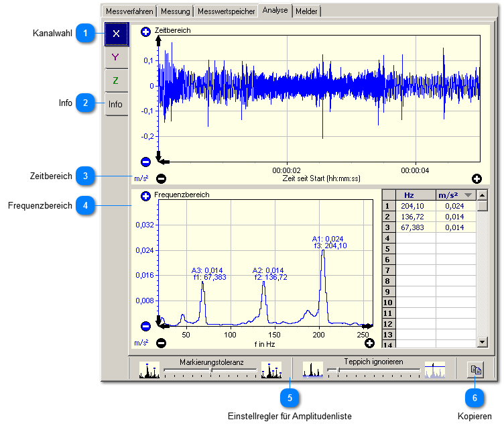Click the Hz column header
Viewport: 504px width, 432px height.
point(409,195)
